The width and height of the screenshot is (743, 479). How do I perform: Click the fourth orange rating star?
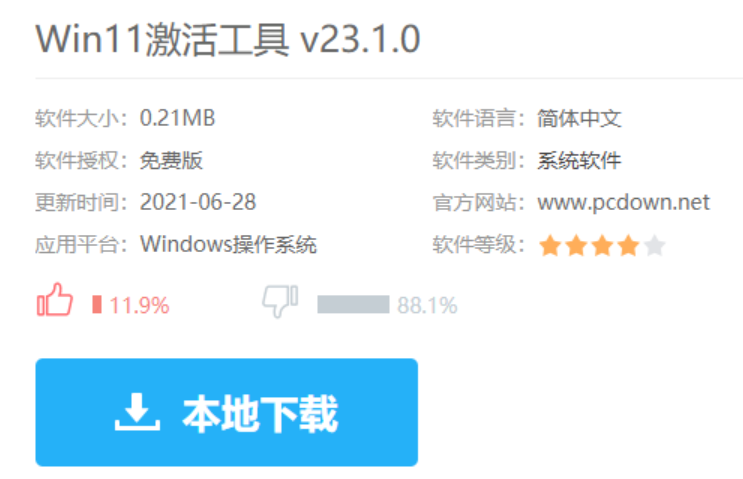628,245
